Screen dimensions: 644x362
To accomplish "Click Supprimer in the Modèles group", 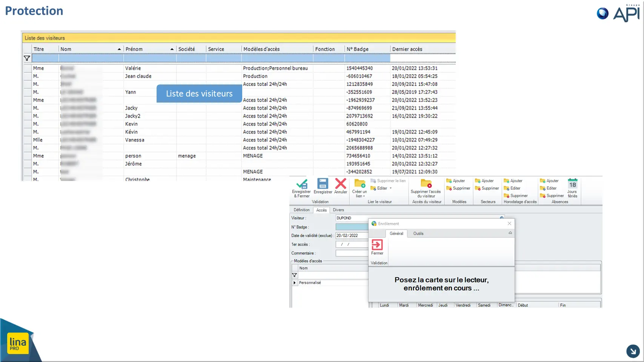I will pos(458,188).
